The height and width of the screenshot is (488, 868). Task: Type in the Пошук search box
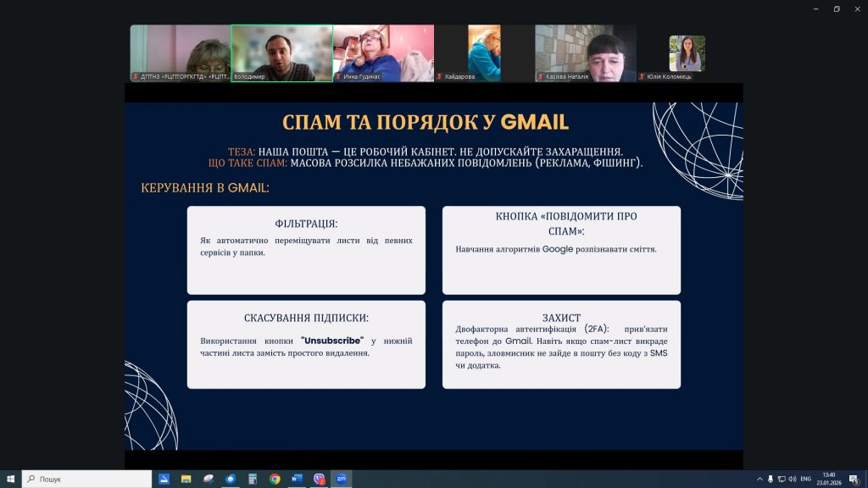tap(85, 479)
